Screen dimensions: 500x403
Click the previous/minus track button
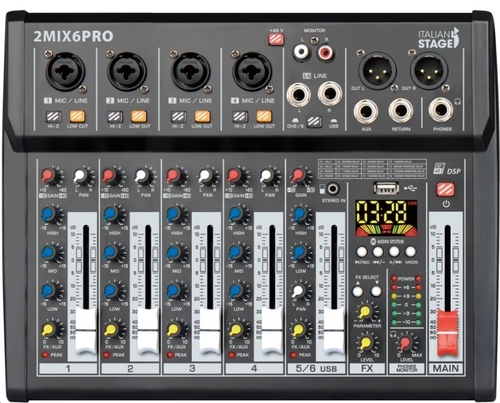pos(378,251)
